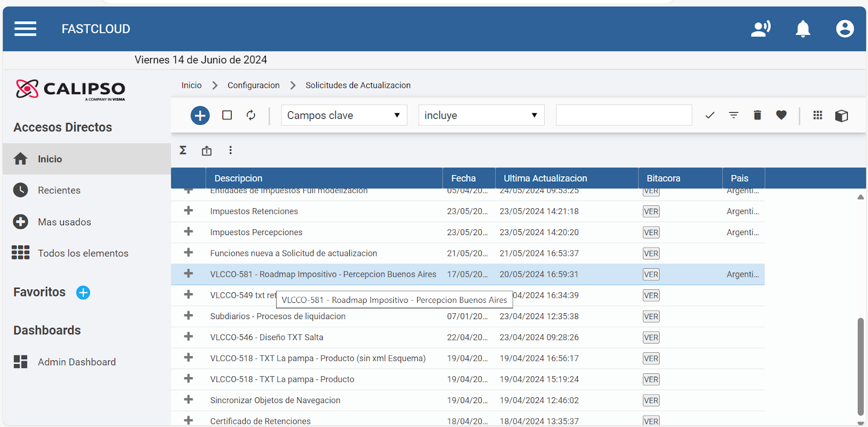Click VER for Impuestos Percepciones
The height and width of the screenshot is (427, 868).
point(651,232)
